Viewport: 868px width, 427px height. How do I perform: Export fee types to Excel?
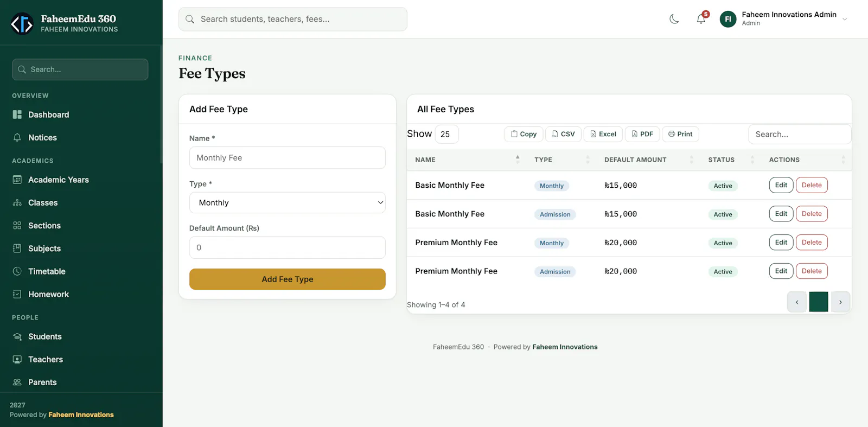point(603,134)
